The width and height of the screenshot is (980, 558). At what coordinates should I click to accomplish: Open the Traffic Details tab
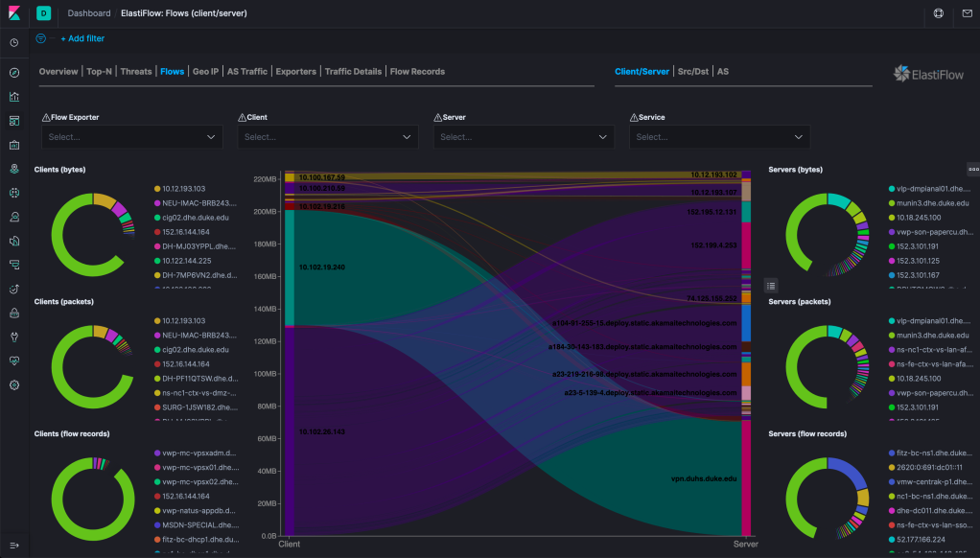(353, 72)
